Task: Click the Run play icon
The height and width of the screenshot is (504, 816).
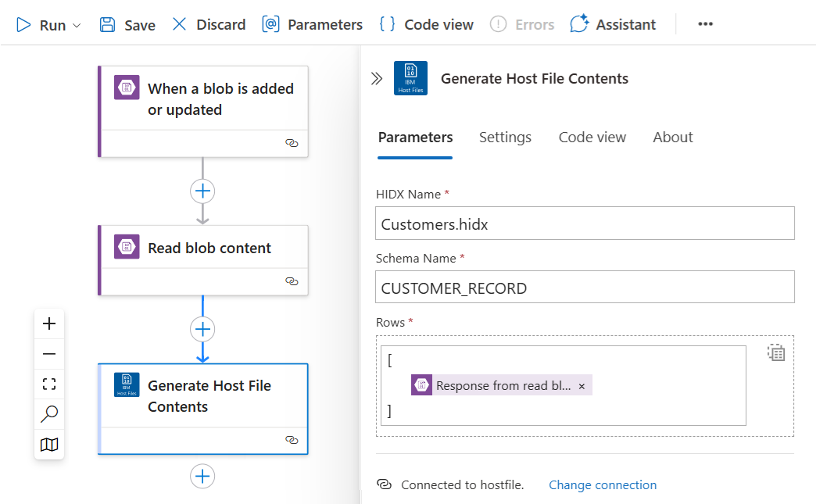Action: tap(23, 24)
